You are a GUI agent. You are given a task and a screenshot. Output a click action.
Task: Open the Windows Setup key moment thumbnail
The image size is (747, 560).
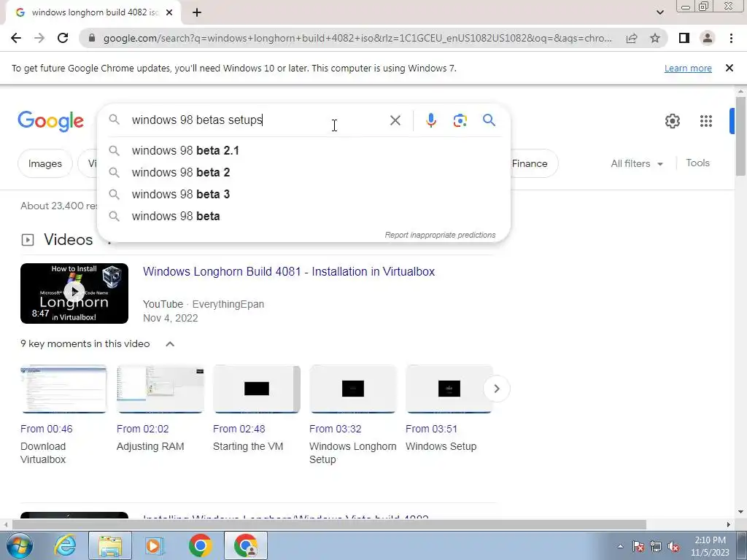pos(449,389)
